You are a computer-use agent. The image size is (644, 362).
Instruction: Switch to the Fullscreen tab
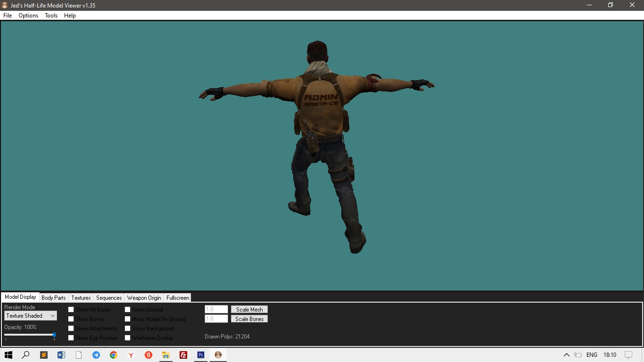178,298
